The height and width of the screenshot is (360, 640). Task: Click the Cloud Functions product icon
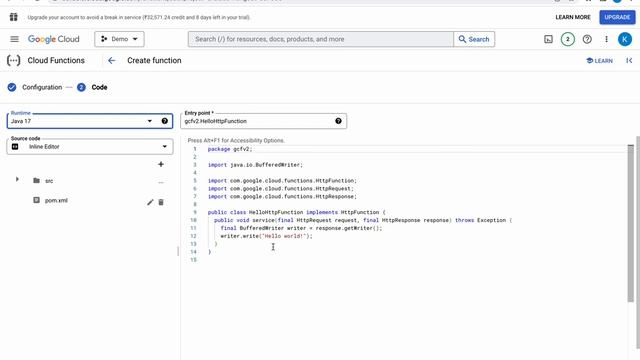pos(13,60)
